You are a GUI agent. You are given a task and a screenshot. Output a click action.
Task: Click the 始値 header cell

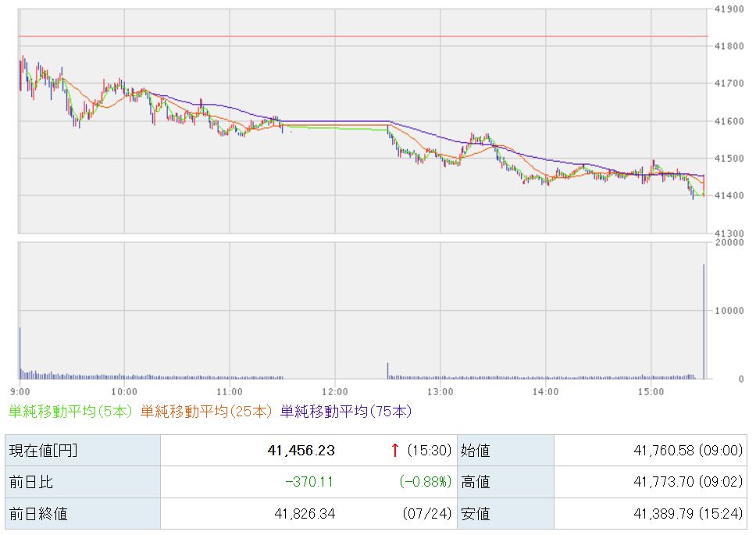click(x=505, y=451)
